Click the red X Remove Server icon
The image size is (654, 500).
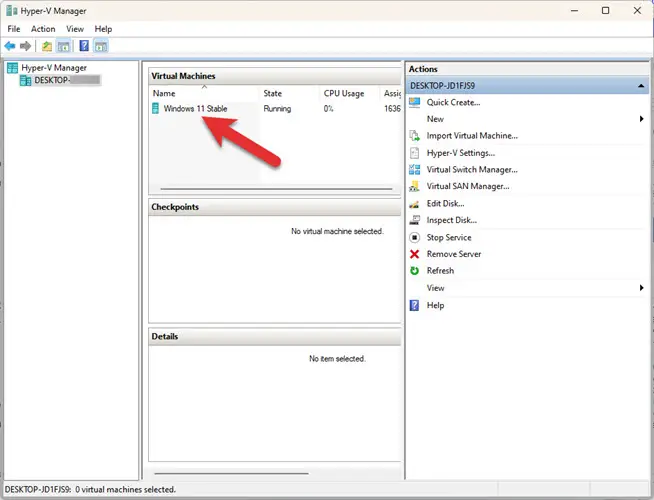coord(415,254)
